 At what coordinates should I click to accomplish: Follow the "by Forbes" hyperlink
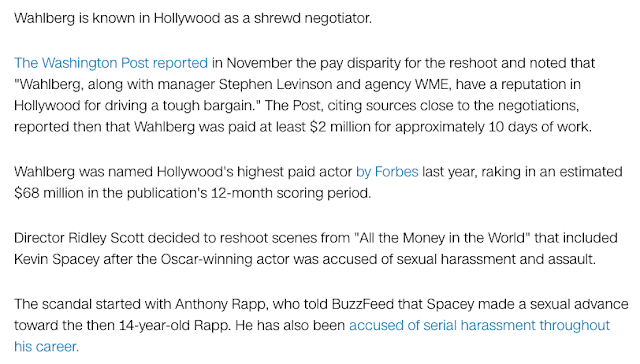click(x=387, y=172)
